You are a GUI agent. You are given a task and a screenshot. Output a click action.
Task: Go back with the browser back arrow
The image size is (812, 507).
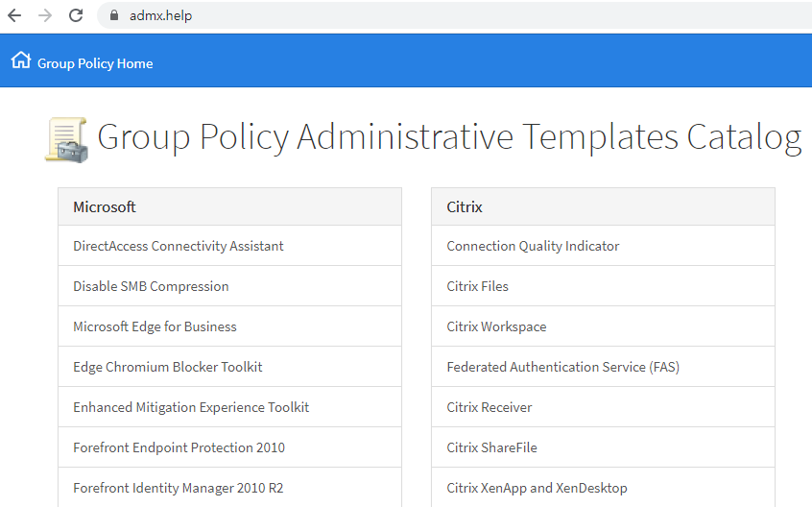tap(14, 15)
